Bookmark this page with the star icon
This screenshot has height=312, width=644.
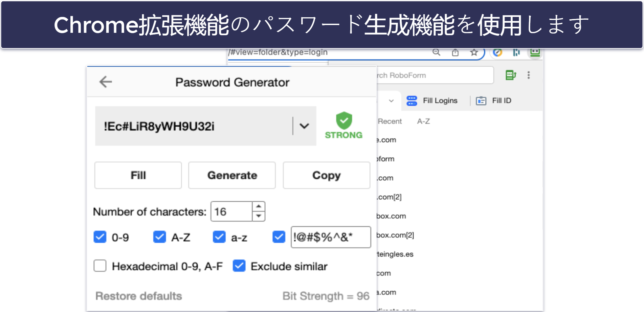point(474,52)
